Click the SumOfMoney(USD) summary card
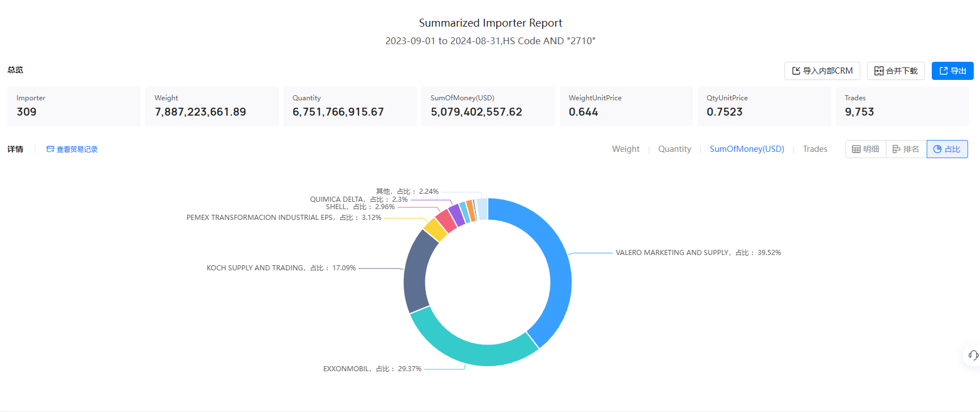Image resolution: width=980 pixels, height=412 pixels. [x=488, y=107]
